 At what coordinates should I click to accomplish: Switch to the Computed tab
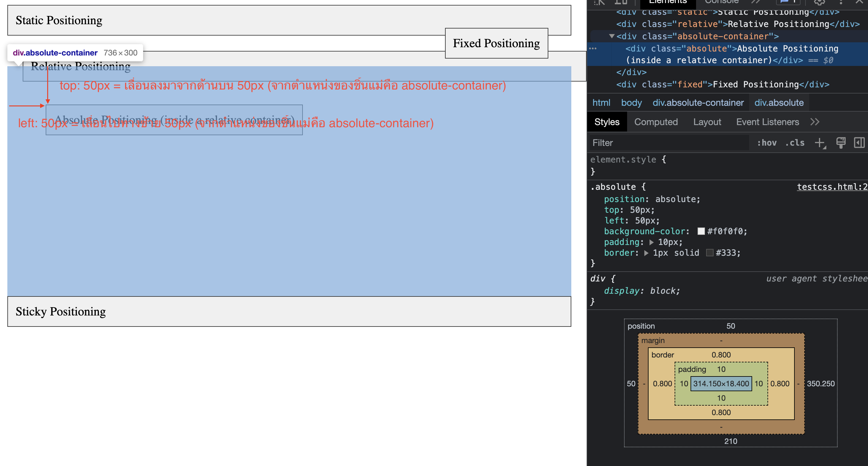click(656, 122)
